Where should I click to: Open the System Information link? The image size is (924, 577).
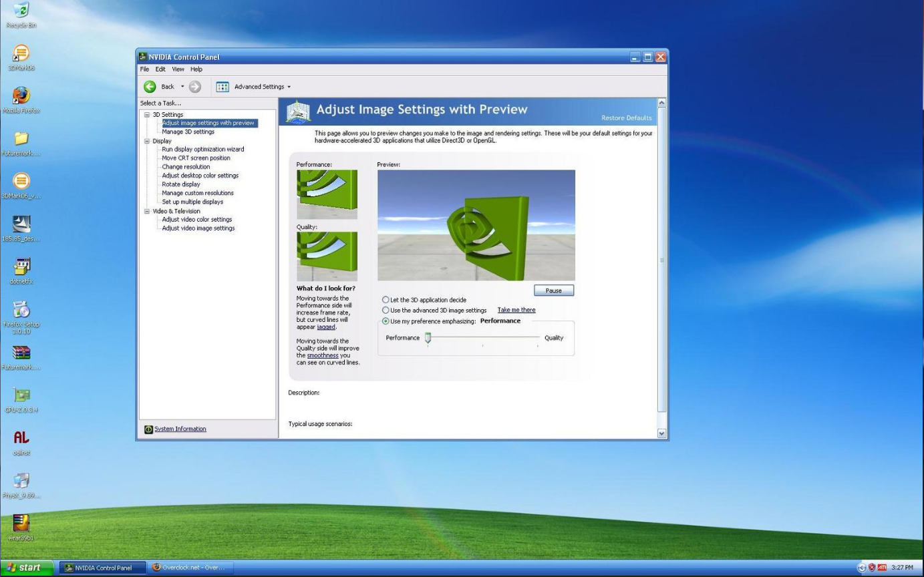pos(180,429)
